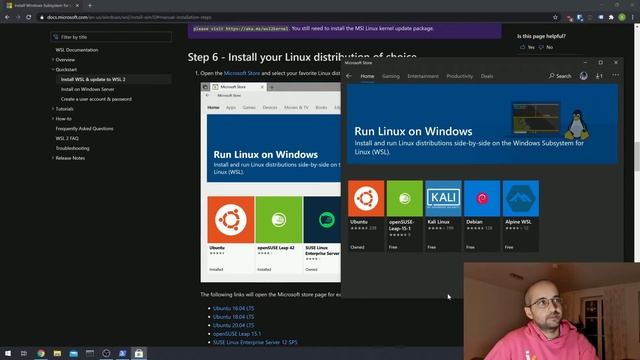This screenshot has height=360, width=640.
Task: Open WSL 2 FAQ sidebar item
Action: tap(67, 138)
